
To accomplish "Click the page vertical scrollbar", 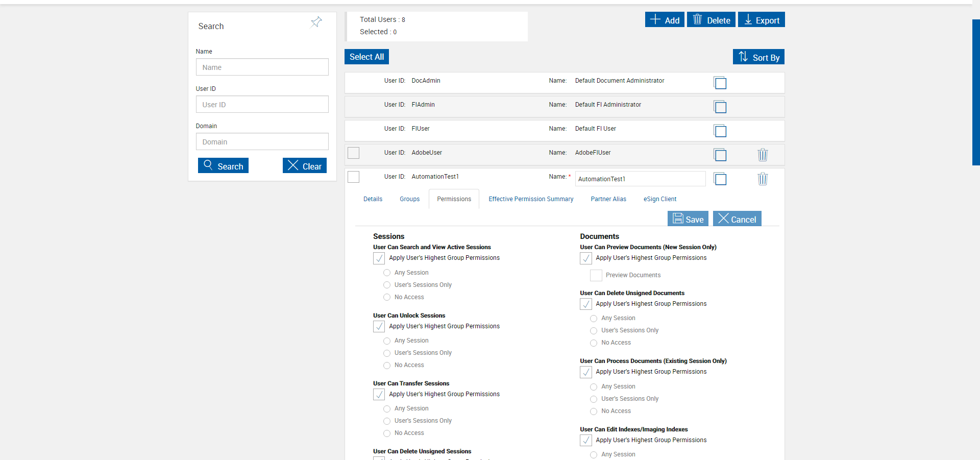I will point(975,92).
